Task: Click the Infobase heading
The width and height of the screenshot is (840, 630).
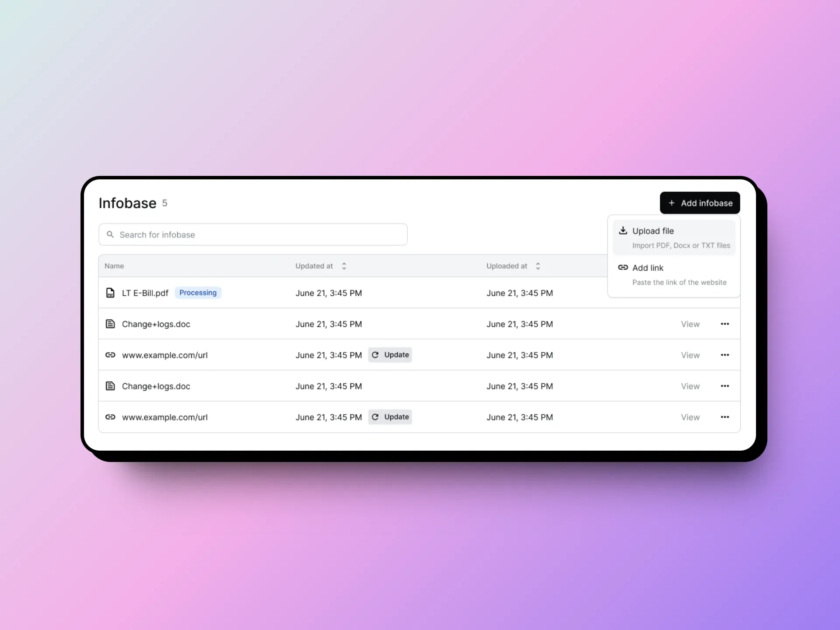Action: (127, 203)
